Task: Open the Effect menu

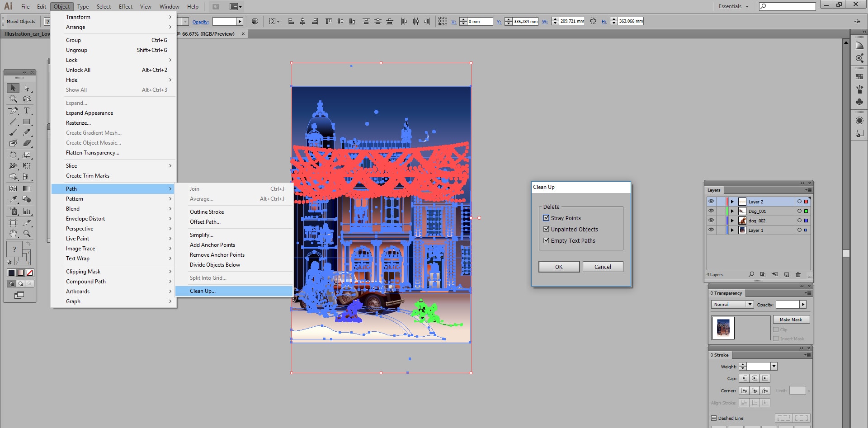Action: click(125, 6)
